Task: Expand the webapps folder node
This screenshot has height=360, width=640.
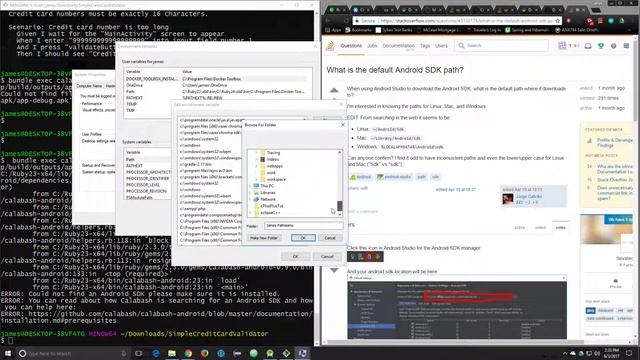Action: (x=256, y=166)
